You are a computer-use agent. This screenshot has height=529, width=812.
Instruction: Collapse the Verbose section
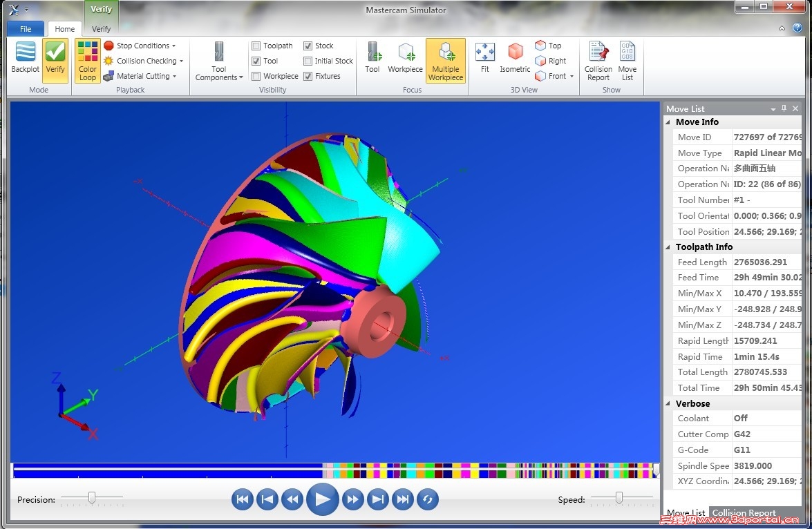click(x=668, y=404)
